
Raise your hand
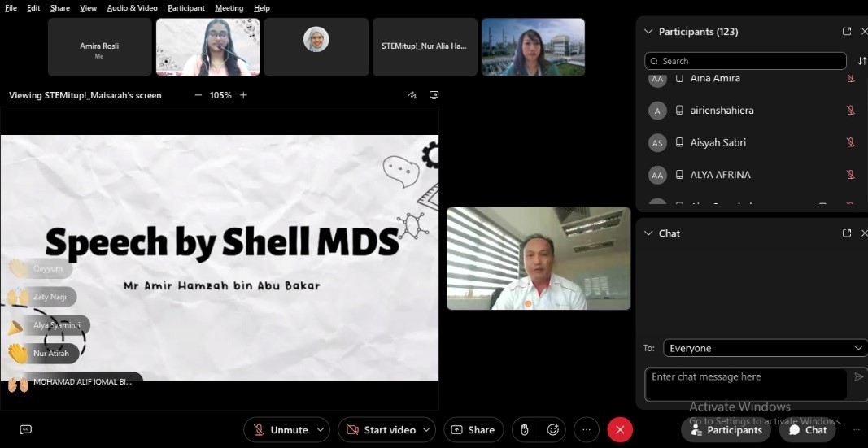tap(525, 430)
